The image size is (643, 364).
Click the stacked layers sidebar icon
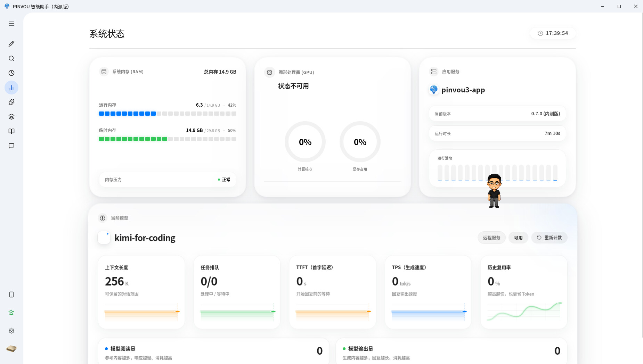tap(11, 117)
